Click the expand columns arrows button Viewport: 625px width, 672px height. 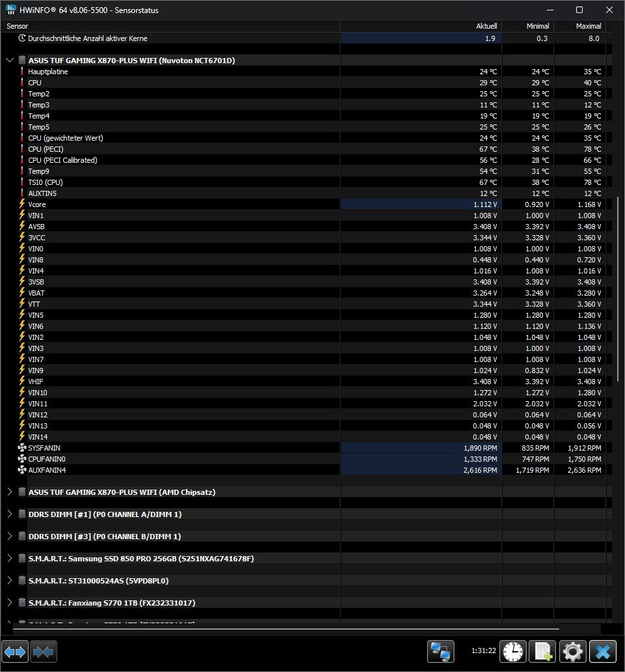pos(15,652)
